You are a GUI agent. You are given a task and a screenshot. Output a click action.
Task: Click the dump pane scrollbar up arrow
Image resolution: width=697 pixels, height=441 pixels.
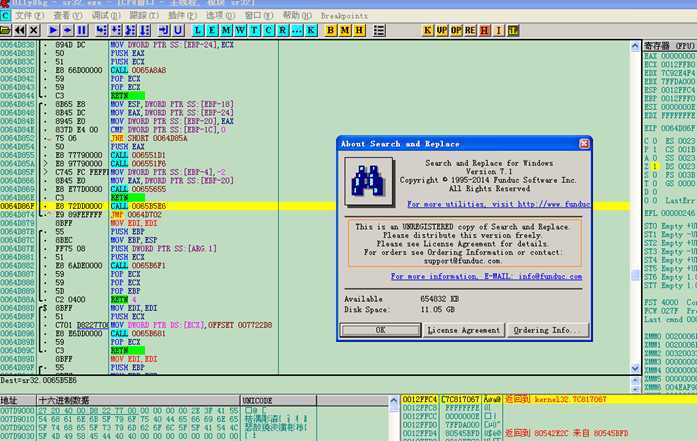tap(393, 401)
